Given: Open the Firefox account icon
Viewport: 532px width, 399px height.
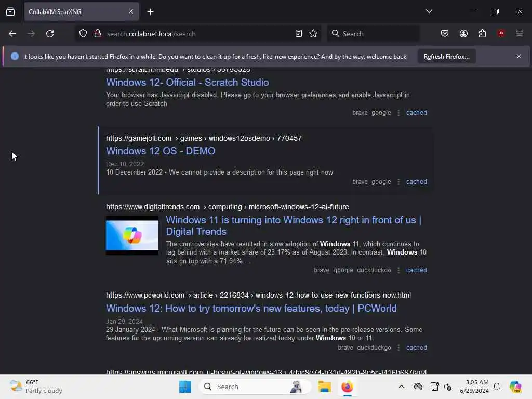Looking at the screenshot, I should pyautogui.click(x=464, y=34).
